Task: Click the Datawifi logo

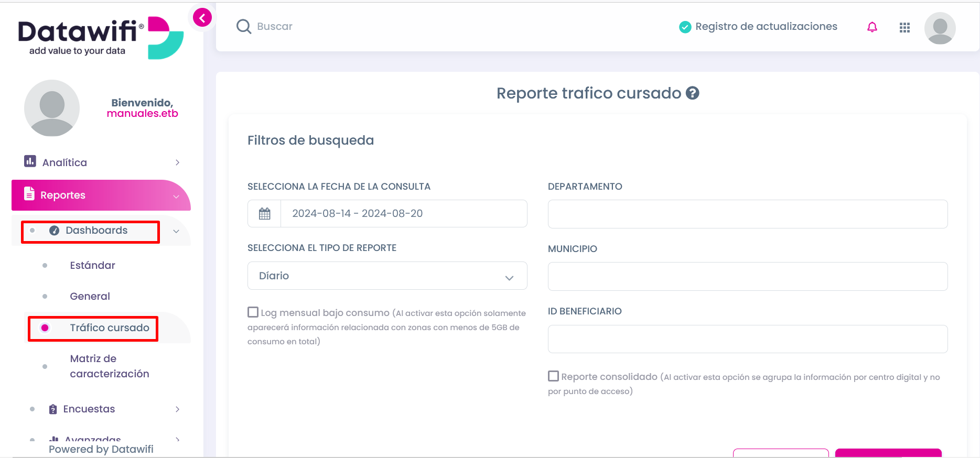Action: (x=101, y=38)
